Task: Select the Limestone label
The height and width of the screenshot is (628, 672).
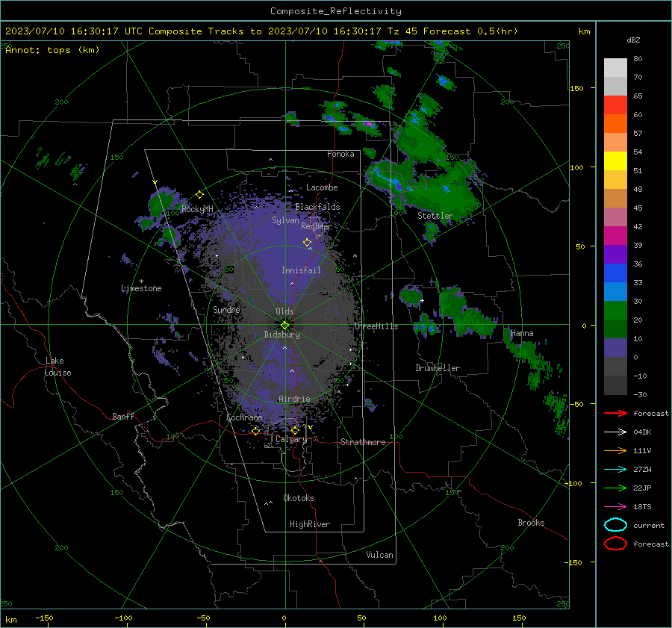Action: coord(141,288)
